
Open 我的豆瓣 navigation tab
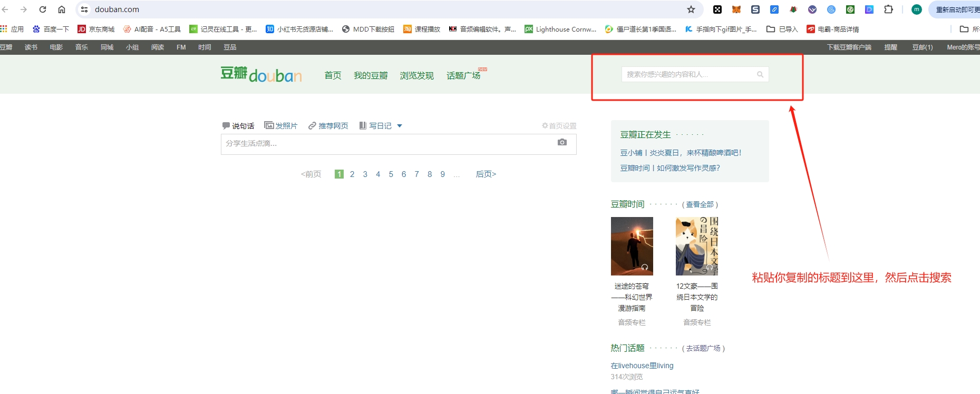point(371,76)
